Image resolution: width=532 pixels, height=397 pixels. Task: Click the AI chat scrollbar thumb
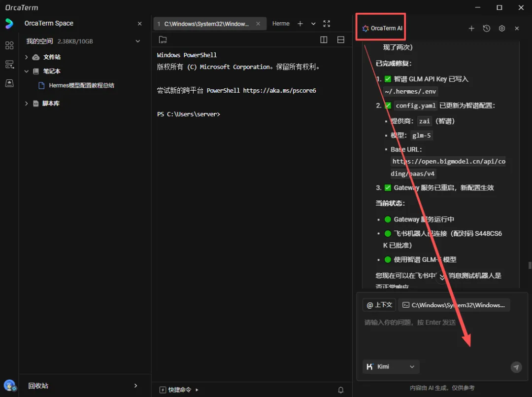530,265
